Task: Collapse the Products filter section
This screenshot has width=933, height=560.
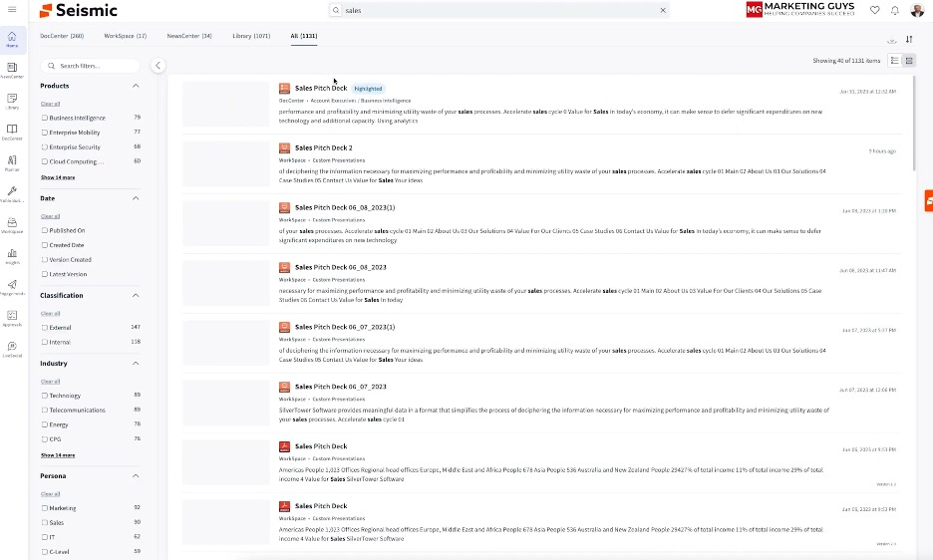Action: 136,86
